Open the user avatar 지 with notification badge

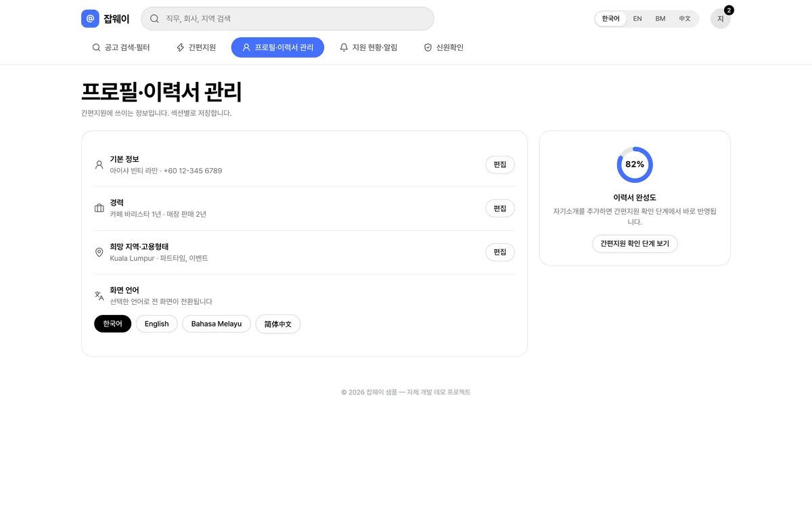coord(721,19)
